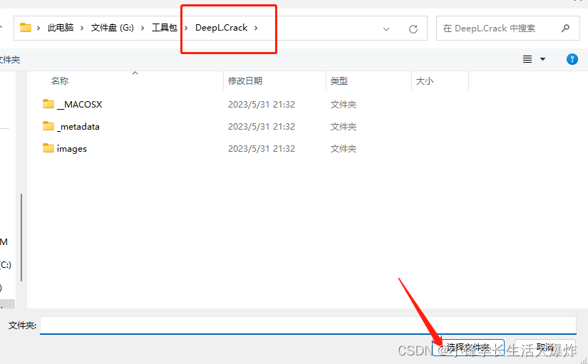The width and height of the screenshot is (588, 364).
Task: Go to 工具包 in breadcrumb
Action: tap(164, 28)
